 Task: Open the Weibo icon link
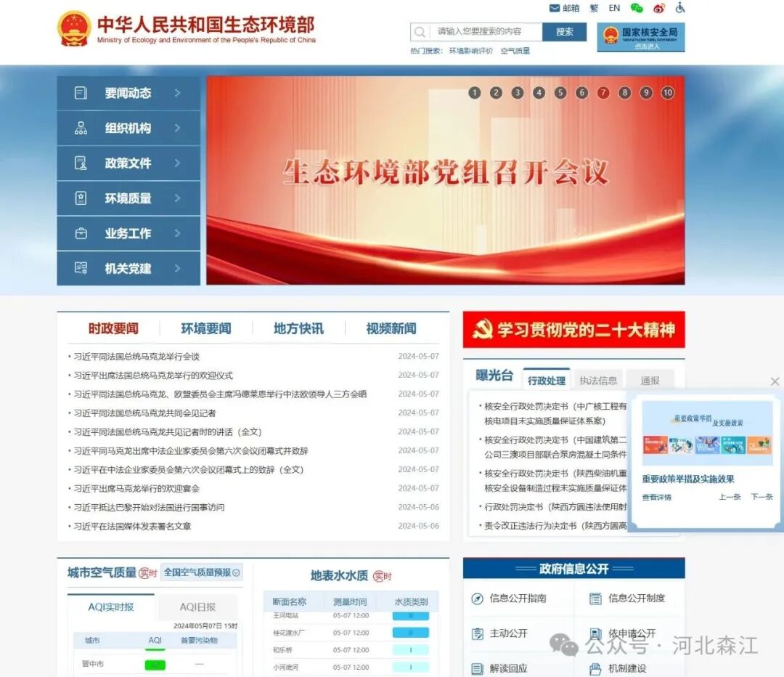(x=658, y=8)
